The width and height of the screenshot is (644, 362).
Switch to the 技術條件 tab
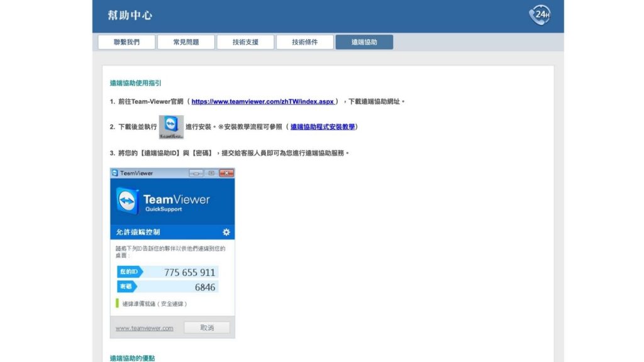click(304, 41)
